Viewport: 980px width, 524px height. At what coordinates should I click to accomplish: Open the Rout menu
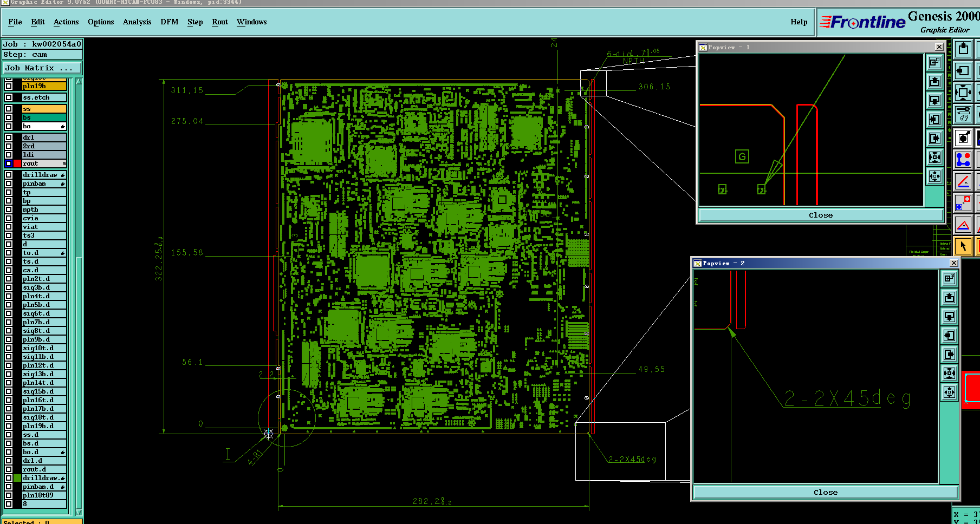tap(220, 22)
